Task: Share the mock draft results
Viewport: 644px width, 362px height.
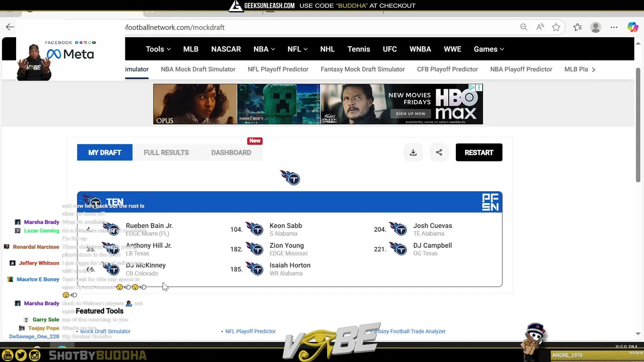Action: click(x=439, y=152)
